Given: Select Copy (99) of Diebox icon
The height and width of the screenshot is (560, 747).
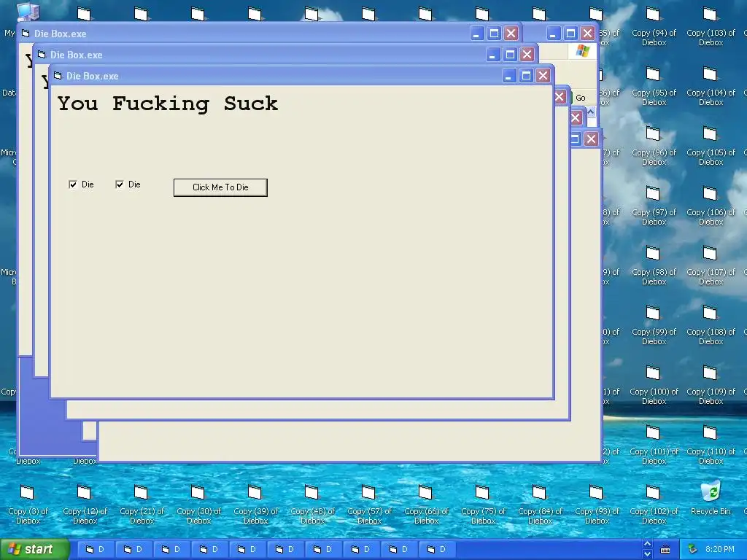Looking at the screenshot, I should coord(654,327).
